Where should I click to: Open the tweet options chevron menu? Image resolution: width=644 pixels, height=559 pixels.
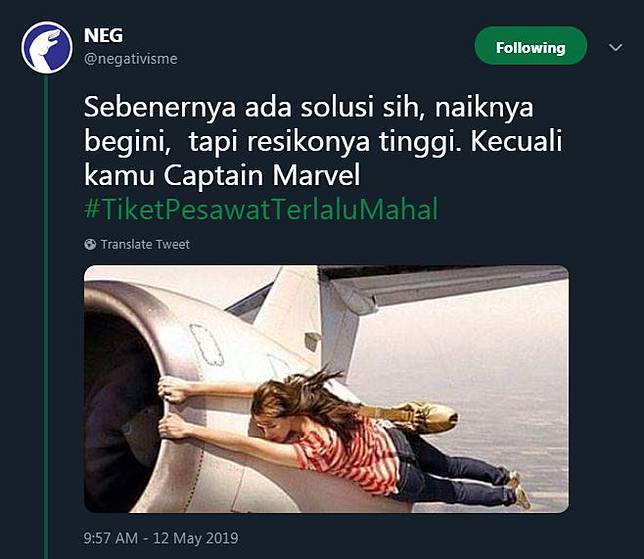click(x=616, y=47)
